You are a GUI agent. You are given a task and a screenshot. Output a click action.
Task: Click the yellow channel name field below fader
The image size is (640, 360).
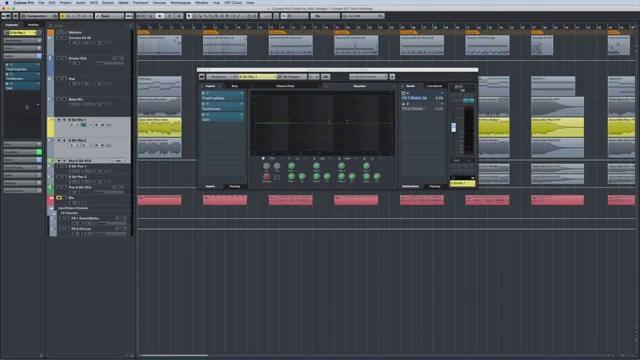[462, 184]
